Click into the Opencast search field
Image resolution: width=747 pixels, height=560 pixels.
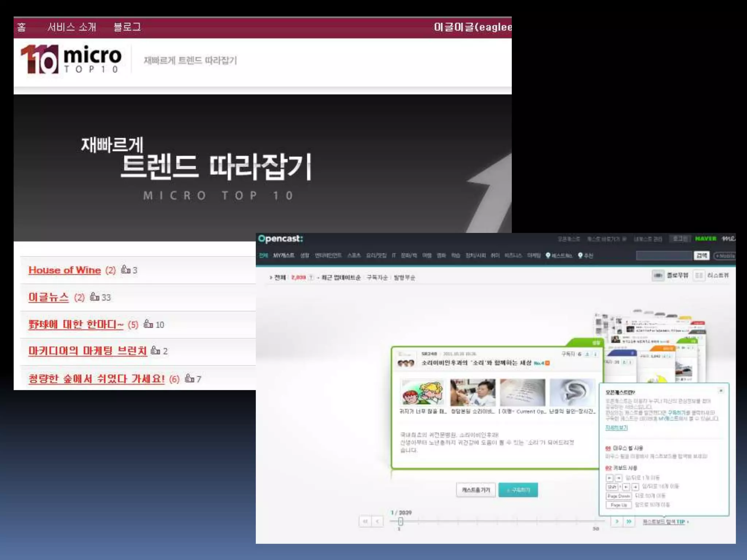(x=664, y=256)
